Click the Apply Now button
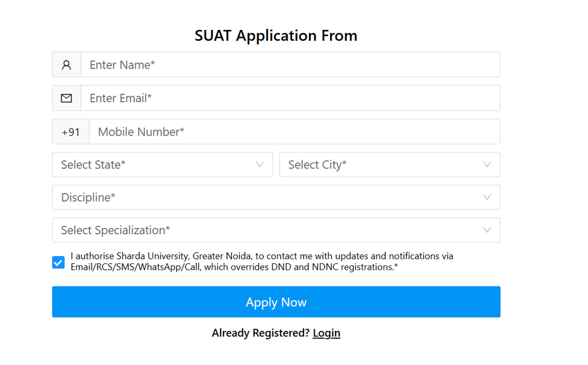 (276, 302)
